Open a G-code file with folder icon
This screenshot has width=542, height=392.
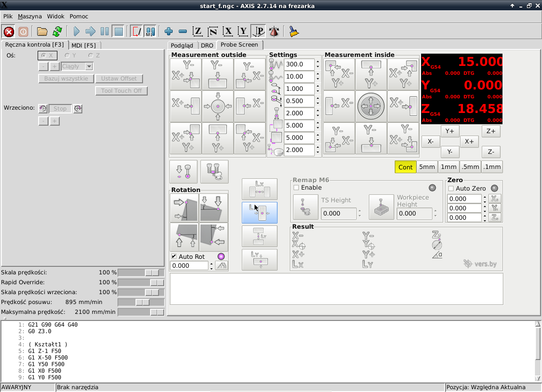(x=42, y=32)
